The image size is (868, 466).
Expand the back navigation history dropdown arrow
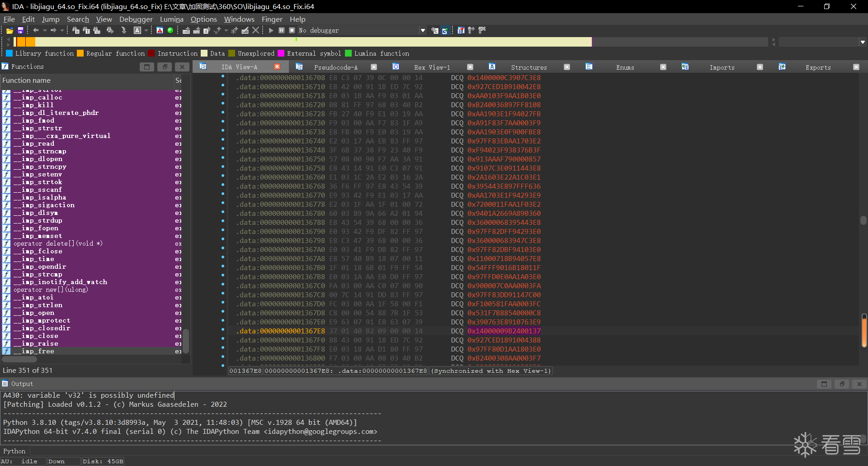(45, 30)
